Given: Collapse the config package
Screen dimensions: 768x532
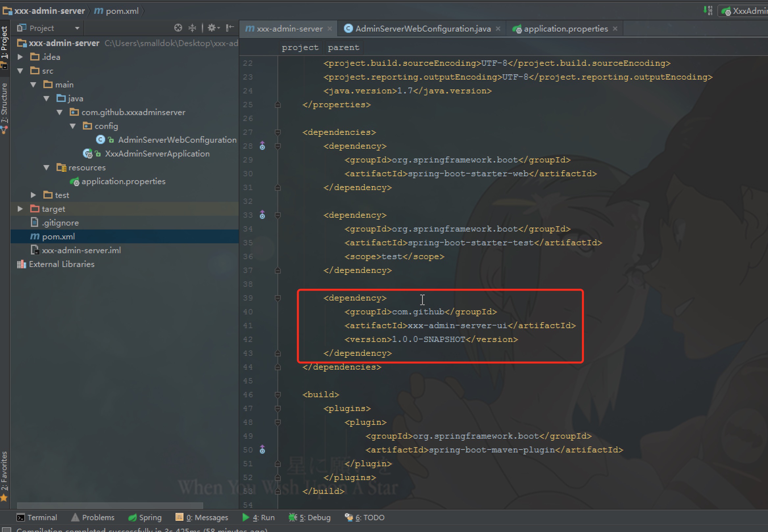Looking at the screenshot, I should [73, 126].
